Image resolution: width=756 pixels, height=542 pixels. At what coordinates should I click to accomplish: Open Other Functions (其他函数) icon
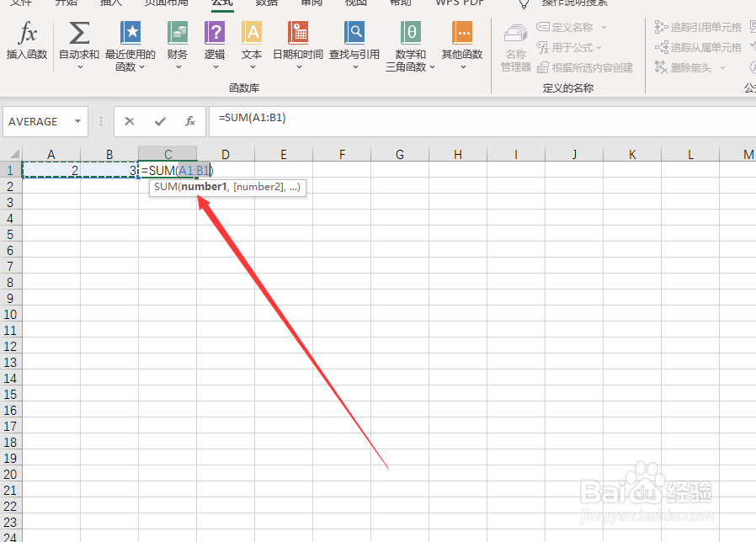click(x=462, y=33)
